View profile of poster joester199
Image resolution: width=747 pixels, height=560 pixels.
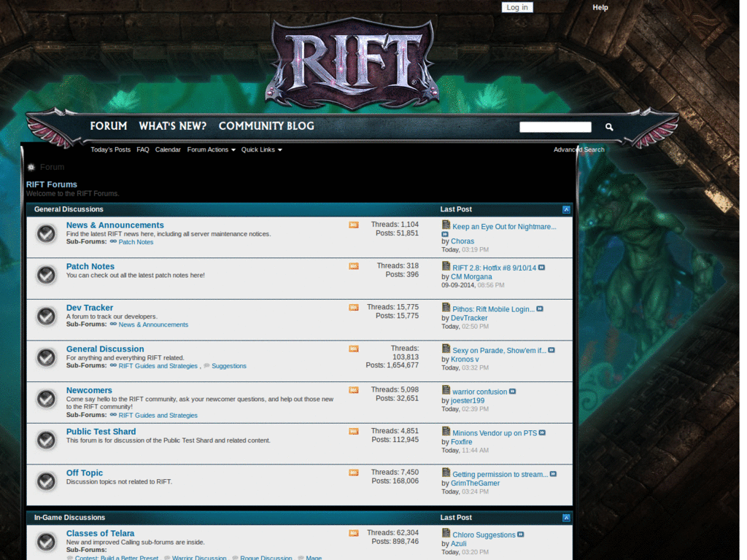(x=468, y=400)
